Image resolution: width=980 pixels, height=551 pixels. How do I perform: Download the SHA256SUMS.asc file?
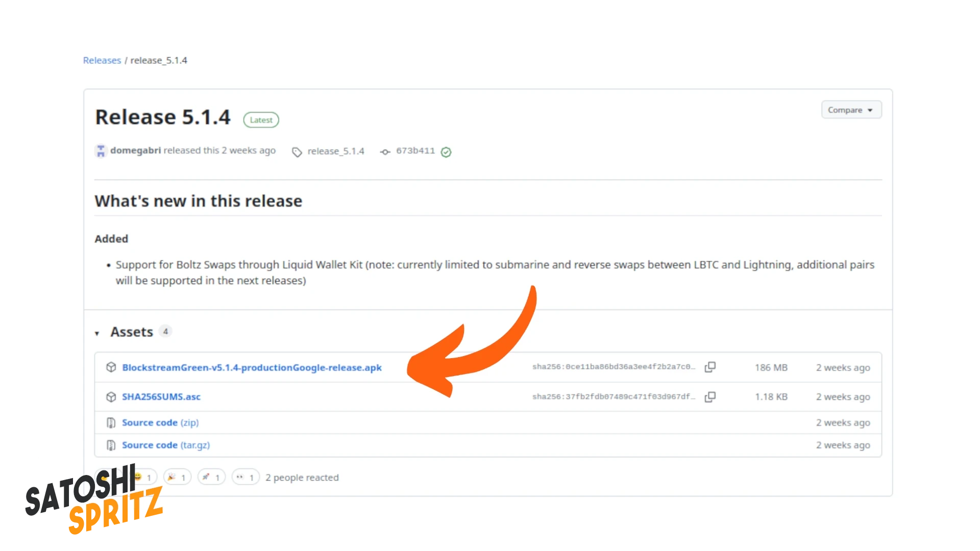coord(161,397)
